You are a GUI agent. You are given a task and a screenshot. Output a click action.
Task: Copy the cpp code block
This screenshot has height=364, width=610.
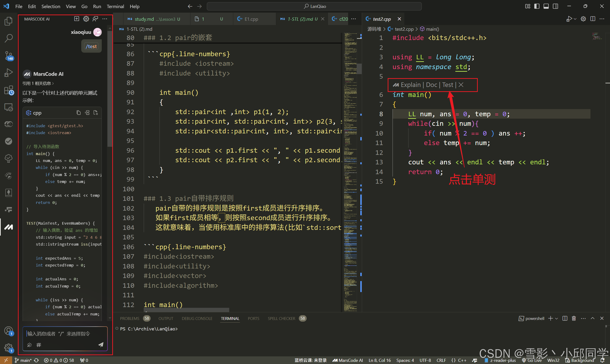point(78,113)
